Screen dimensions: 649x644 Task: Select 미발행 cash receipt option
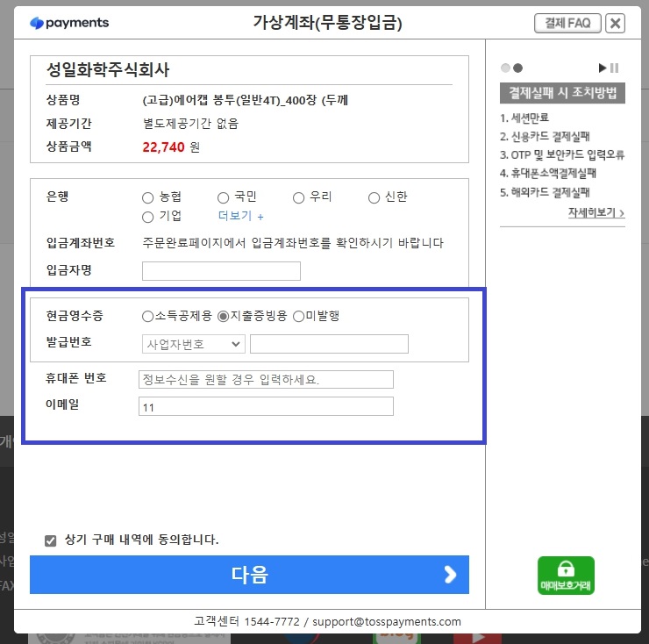tap(298, 316)
